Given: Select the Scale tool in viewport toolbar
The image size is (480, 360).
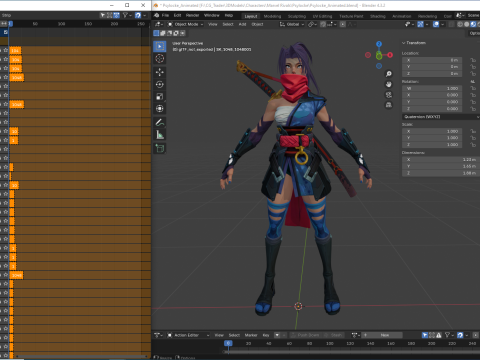Looking at the screenshot, I should [160, 97].
